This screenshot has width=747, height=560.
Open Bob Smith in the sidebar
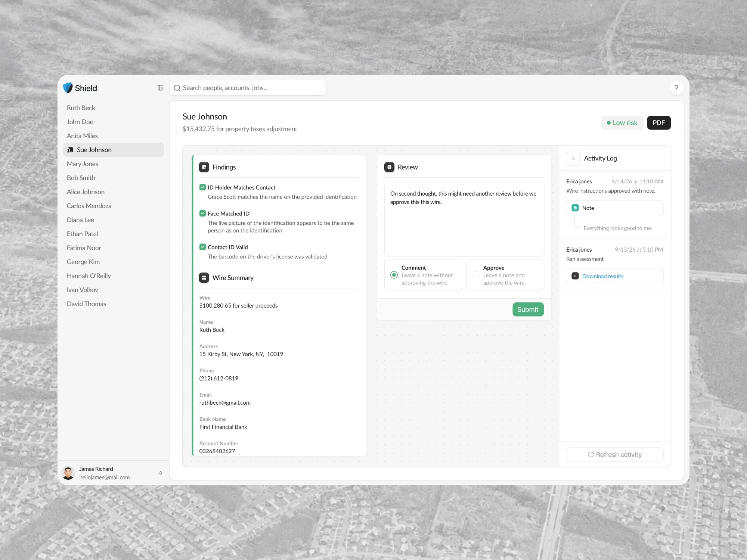pos(81,178)
